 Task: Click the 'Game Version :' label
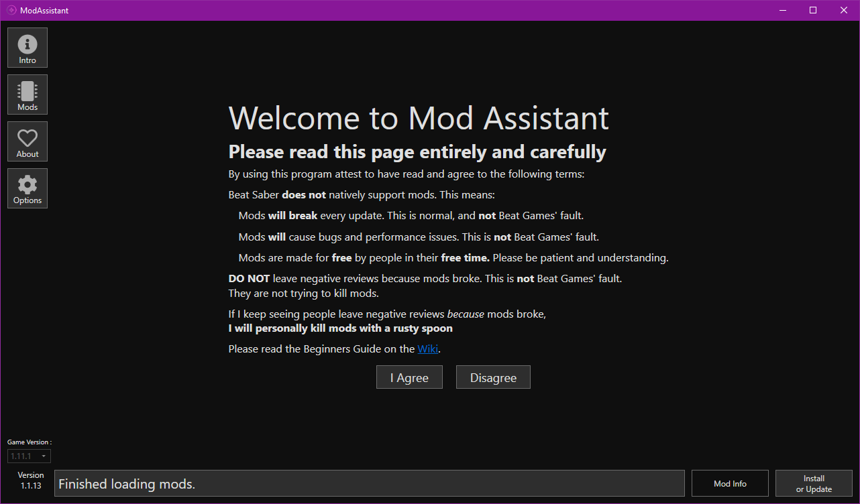coord(30,442)
